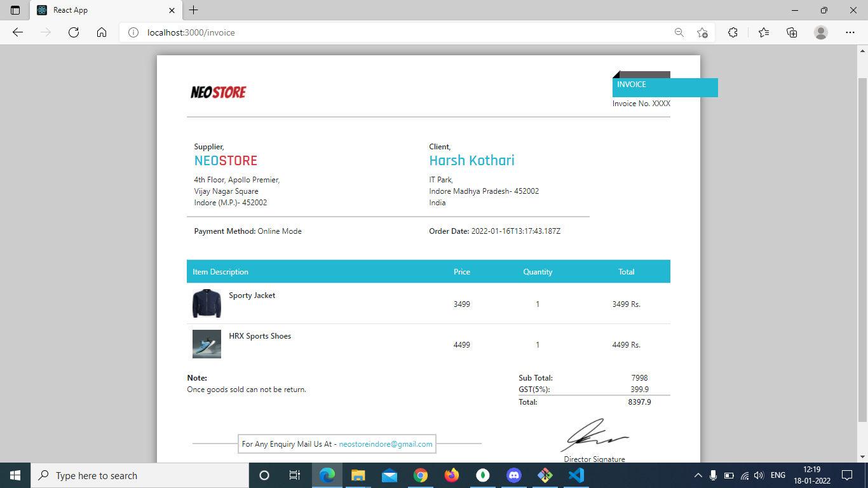
Task: Open the browser profile account menu
Action: 820,32
